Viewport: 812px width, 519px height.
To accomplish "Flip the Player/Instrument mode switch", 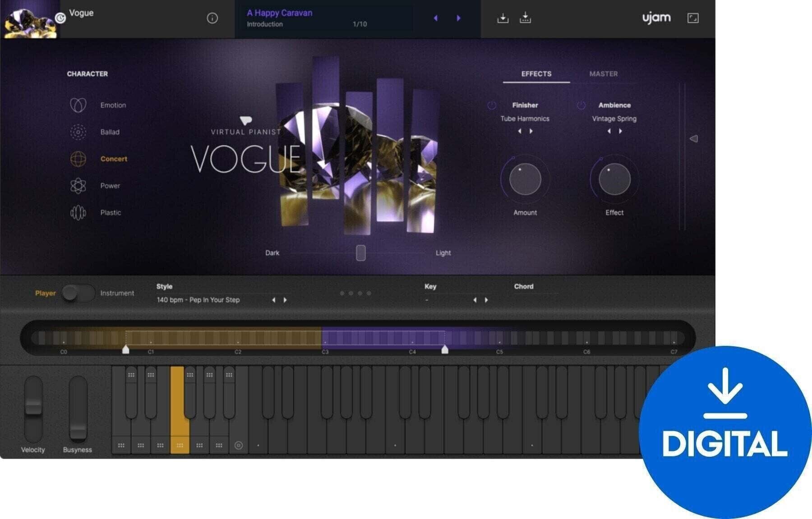I will [78, 293].
